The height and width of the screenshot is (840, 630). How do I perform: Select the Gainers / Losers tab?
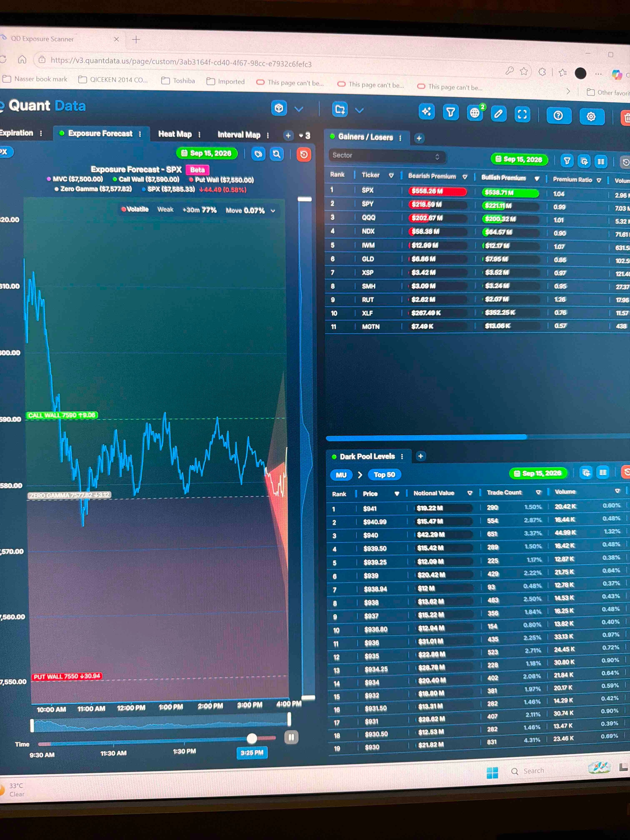tap(365, 137)
